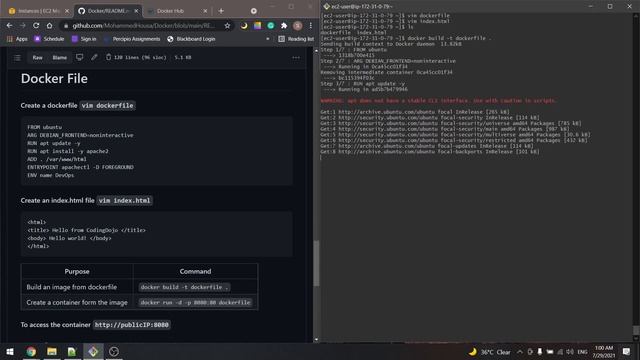The height and width of the screenshot is (360, 640).
Task: Open Chrome from the taskbar
Action: point(31,351)
